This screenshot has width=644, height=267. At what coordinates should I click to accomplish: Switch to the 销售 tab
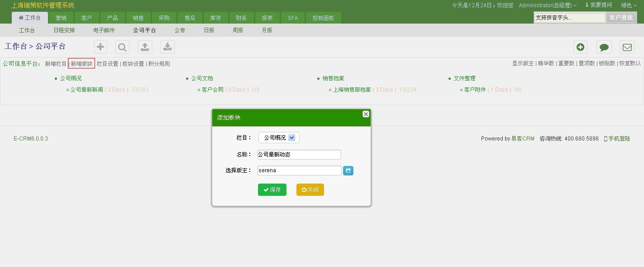pos(138,18)
